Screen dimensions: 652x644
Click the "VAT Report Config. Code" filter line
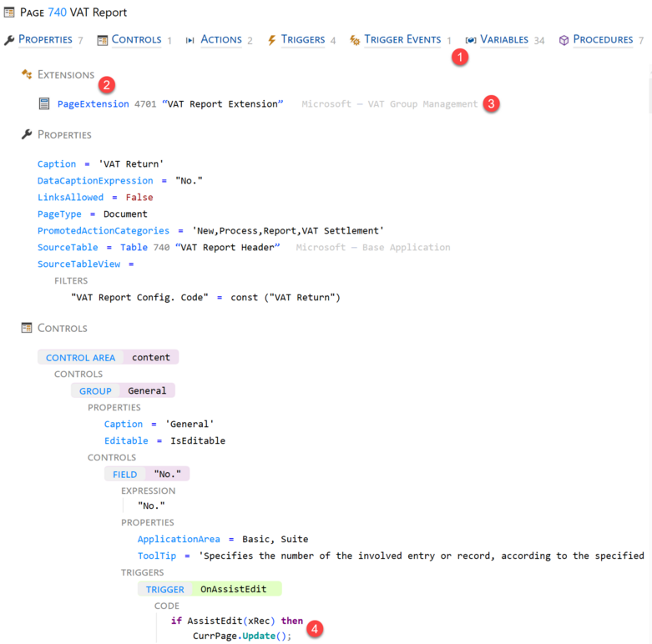pos(206,298)
